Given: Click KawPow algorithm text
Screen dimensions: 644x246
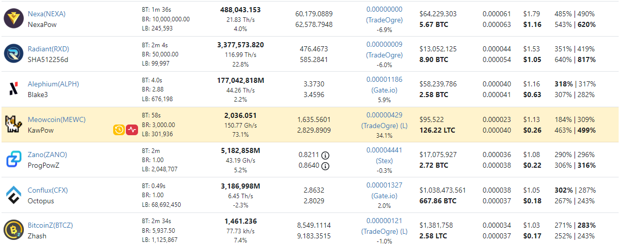Looking at the screenshot, I should [41, 130].
